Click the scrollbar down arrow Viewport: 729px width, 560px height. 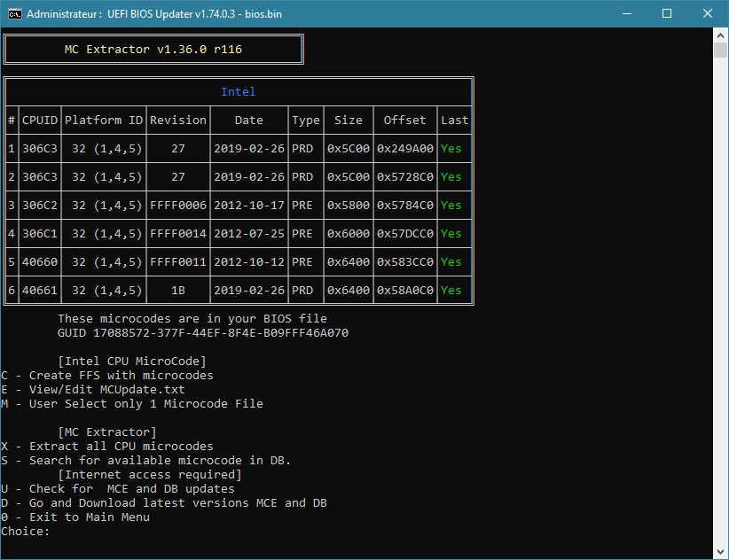720,552
